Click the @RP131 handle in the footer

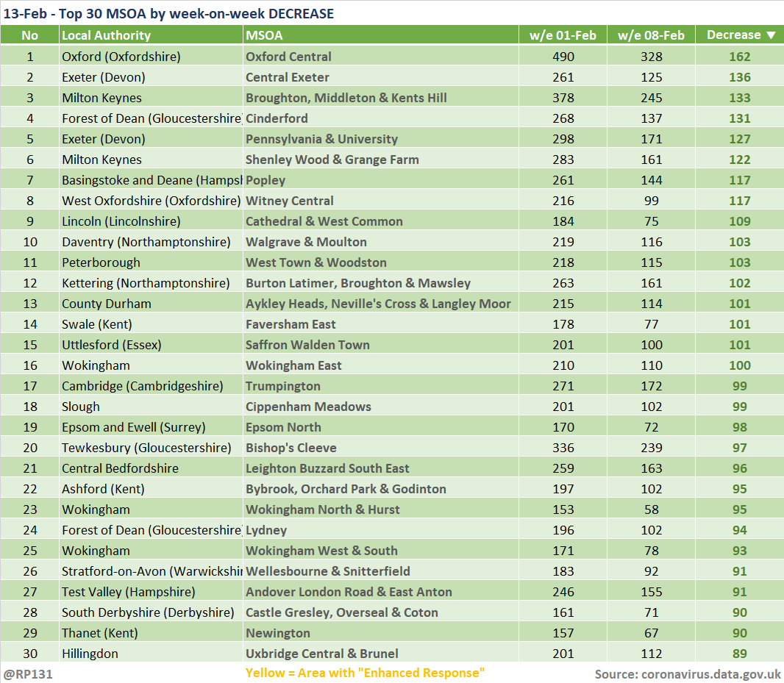(x=28, y=674)
